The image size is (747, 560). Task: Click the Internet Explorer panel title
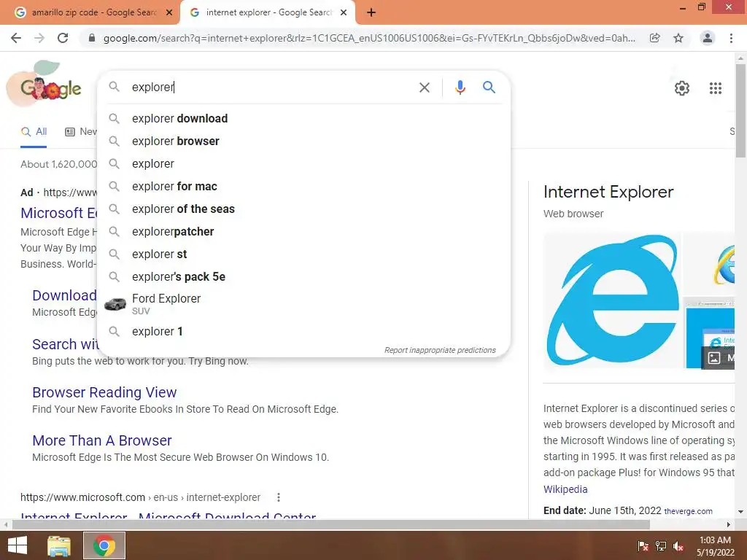pyautogui.click(x=608, y=192)
